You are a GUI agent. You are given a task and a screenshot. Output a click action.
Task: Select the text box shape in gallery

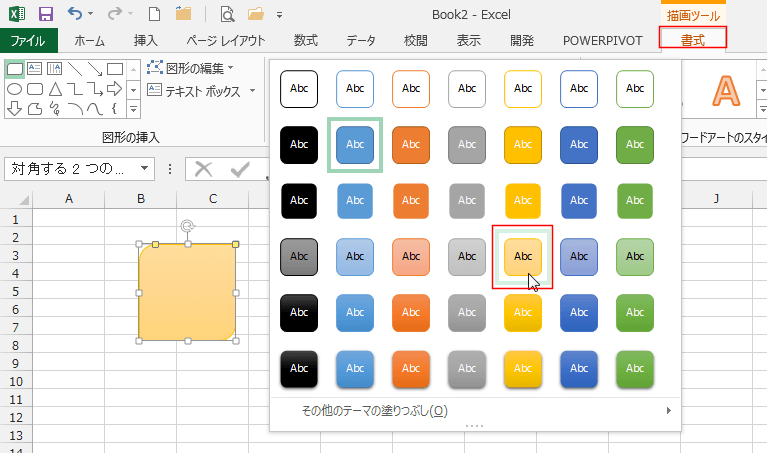pos(34,68)
